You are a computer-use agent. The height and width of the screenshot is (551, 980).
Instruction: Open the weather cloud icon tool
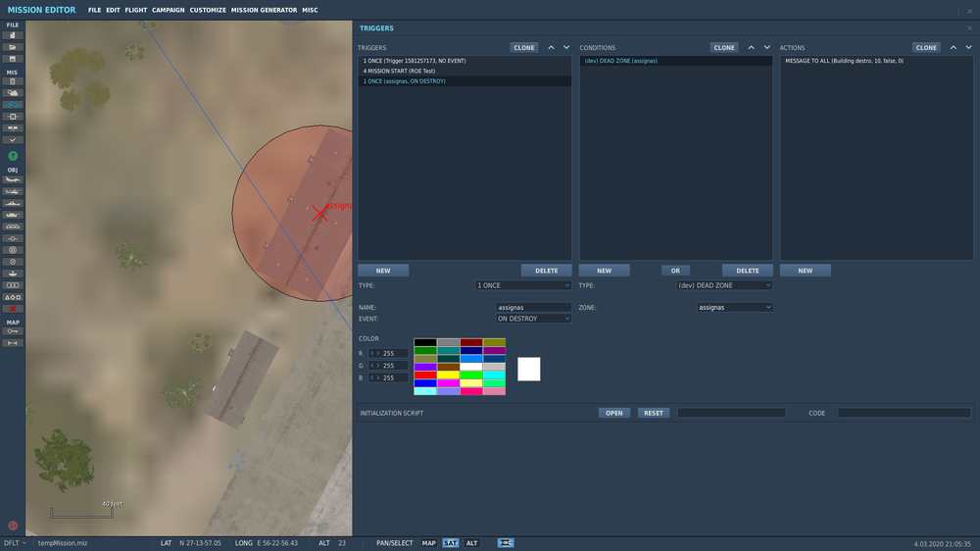(x=13, y=93)
